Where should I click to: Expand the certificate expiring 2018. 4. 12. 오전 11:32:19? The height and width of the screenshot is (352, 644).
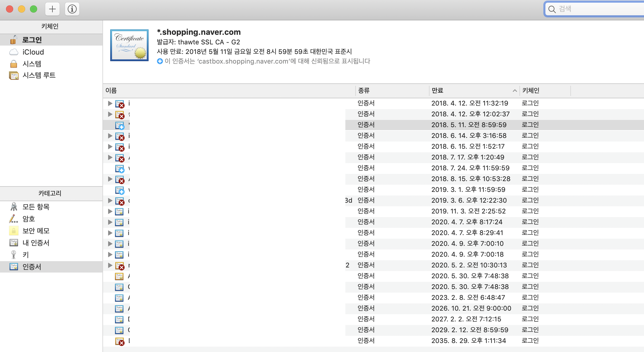(110, 103)
